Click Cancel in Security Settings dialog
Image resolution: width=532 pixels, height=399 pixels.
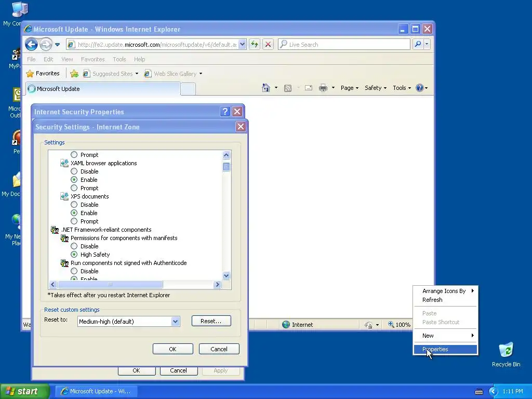219,349
